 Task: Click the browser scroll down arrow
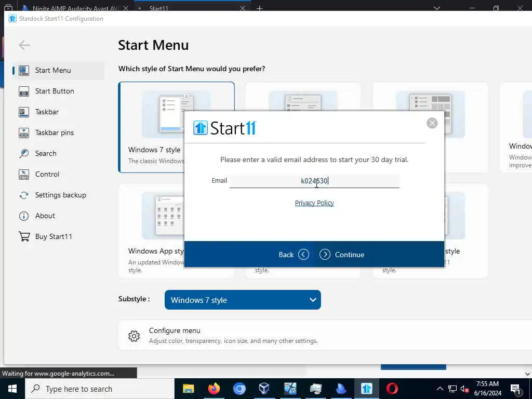527,374
